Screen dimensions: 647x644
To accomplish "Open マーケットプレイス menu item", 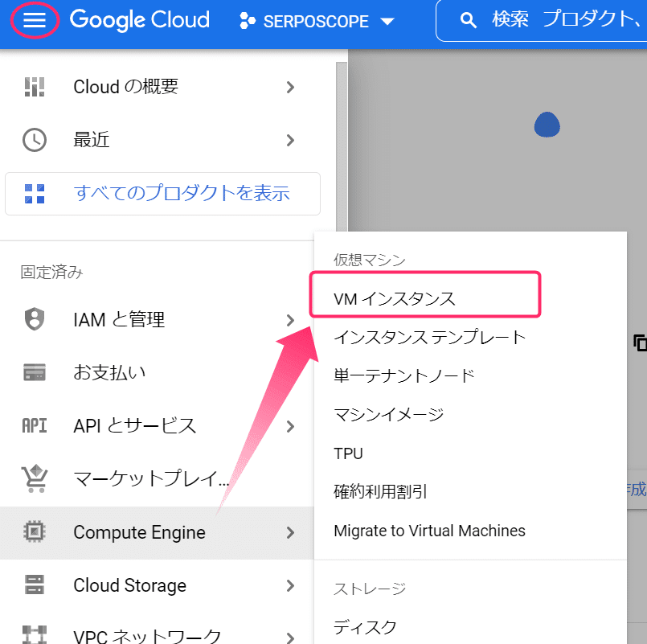I will [157, 479].
